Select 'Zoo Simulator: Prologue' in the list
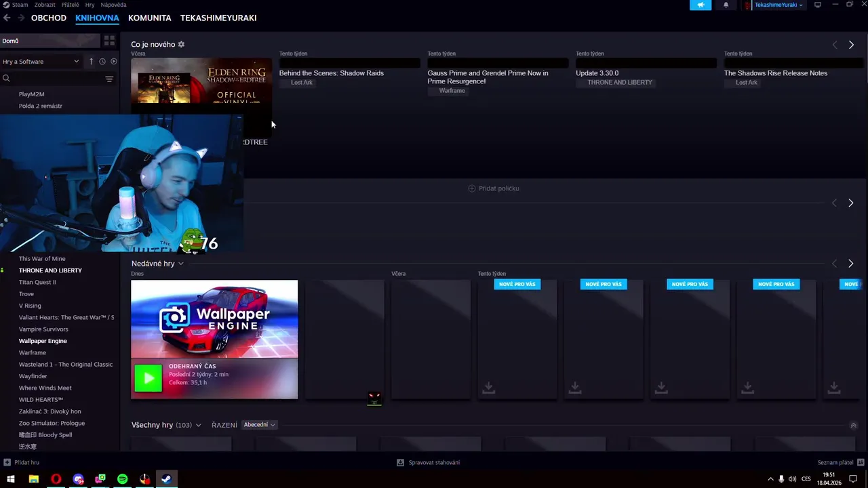Screen dimensions: 868x488 click(52, 423)
